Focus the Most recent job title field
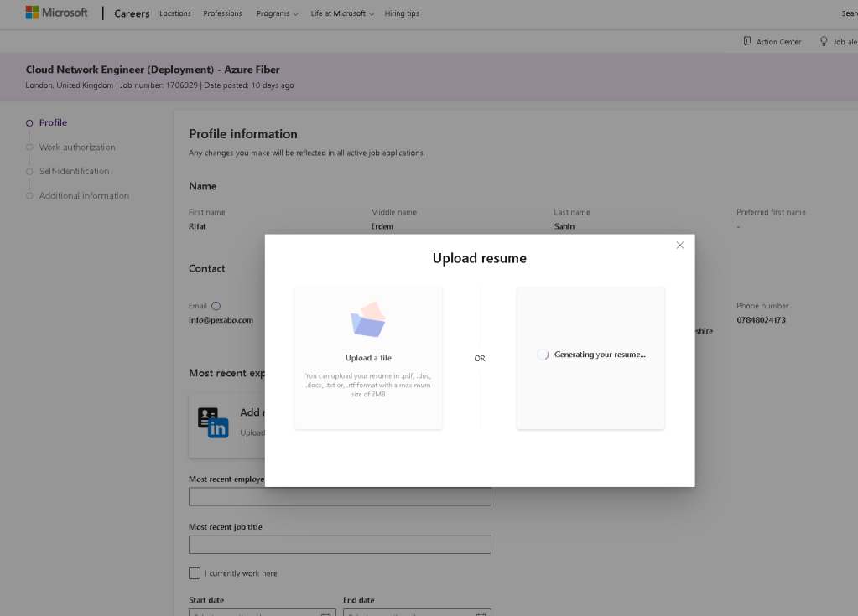Screen dimensions: 858x616 coord(340,545)
